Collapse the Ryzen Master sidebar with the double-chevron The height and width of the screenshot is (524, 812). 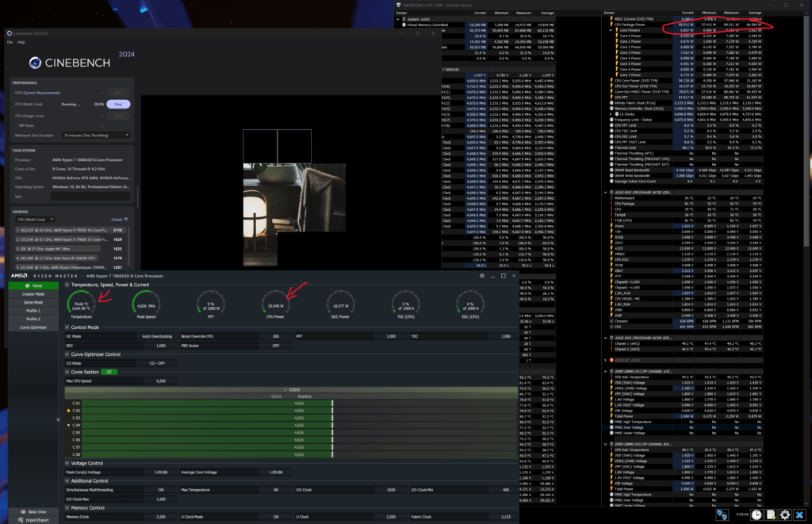pos(58,419)
